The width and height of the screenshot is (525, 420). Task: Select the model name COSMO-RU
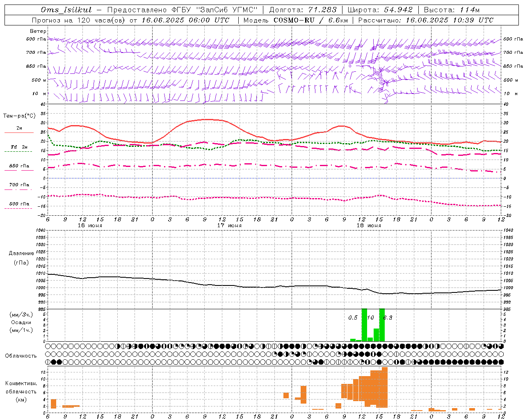click(294, 20)
